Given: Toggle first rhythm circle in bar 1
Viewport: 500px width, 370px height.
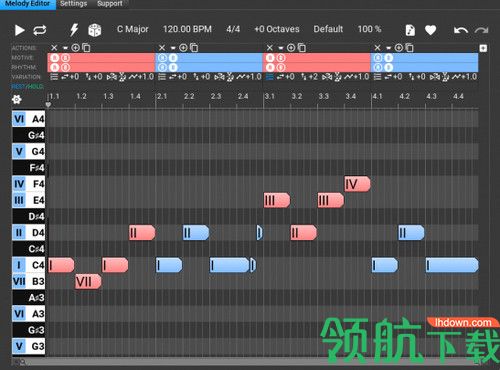Looking at the screenshot, I should click(x=55, y=68).
